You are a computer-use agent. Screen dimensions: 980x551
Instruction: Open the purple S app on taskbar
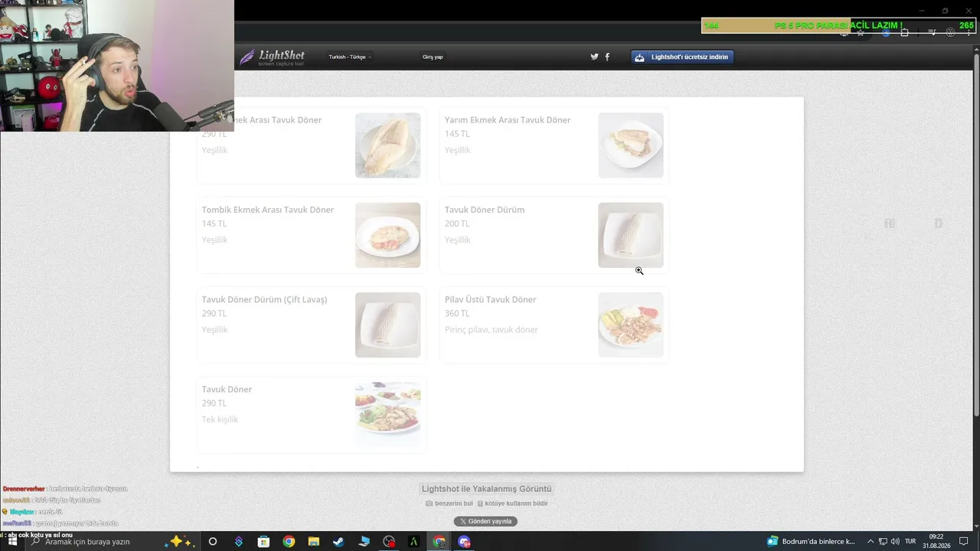point(239,541)
